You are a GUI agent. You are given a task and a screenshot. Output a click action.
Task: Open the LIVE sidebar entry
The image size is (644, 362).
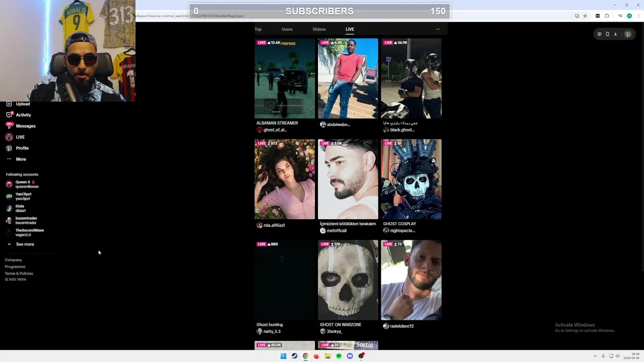pos(15,137)
